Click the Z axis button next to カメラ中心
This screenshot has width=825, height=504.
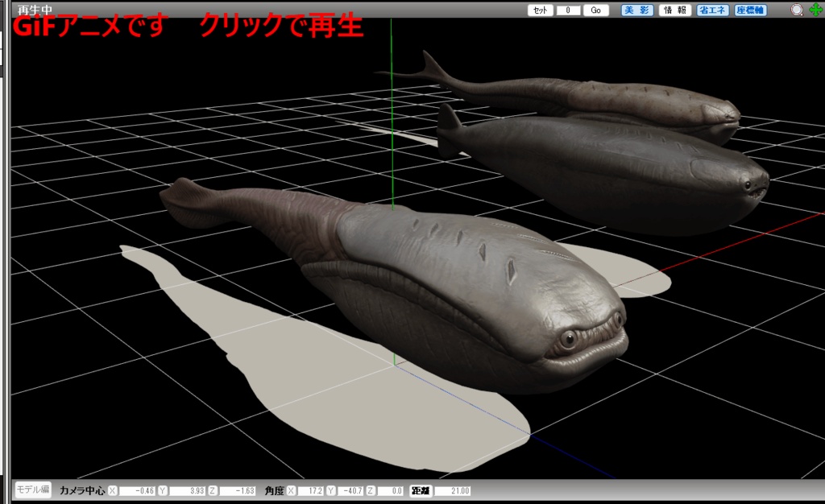(x=210, y=491)
